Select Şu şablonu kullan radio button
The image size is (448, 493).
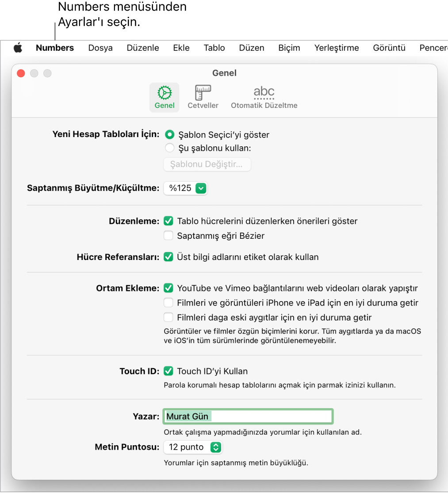170,148
